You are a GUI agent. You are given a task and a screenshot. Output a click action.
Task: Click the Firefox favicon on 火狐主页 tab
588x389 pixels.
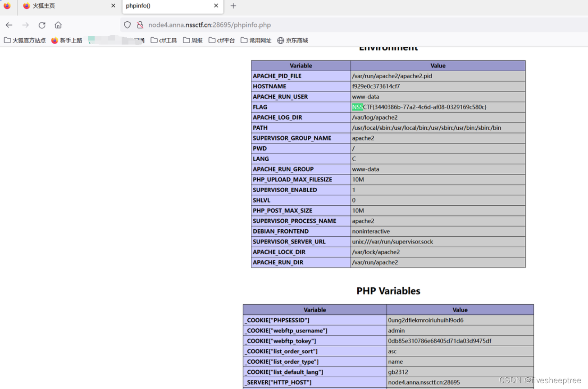coord(27,6)
